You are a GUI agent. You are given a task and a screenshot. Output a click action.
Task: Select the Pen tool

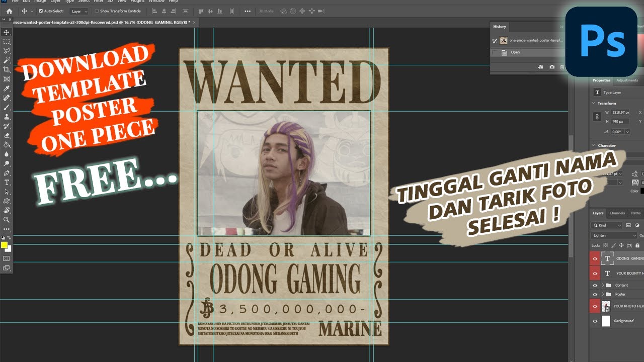pos(7,173)
